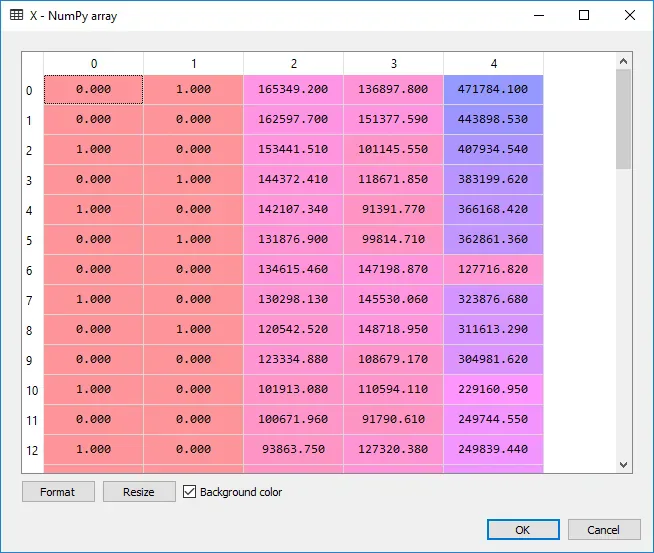Dismiss the dialog with Cancel

604,530
